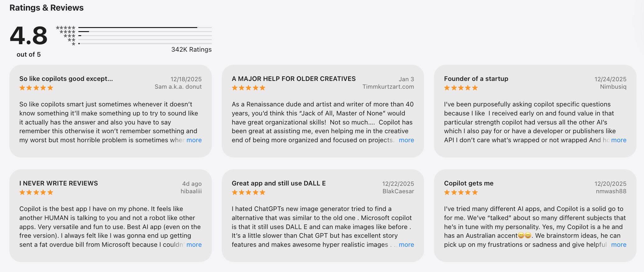Click the five stars on nmwash88's review

pyautogui.click(x=461, y=192)
